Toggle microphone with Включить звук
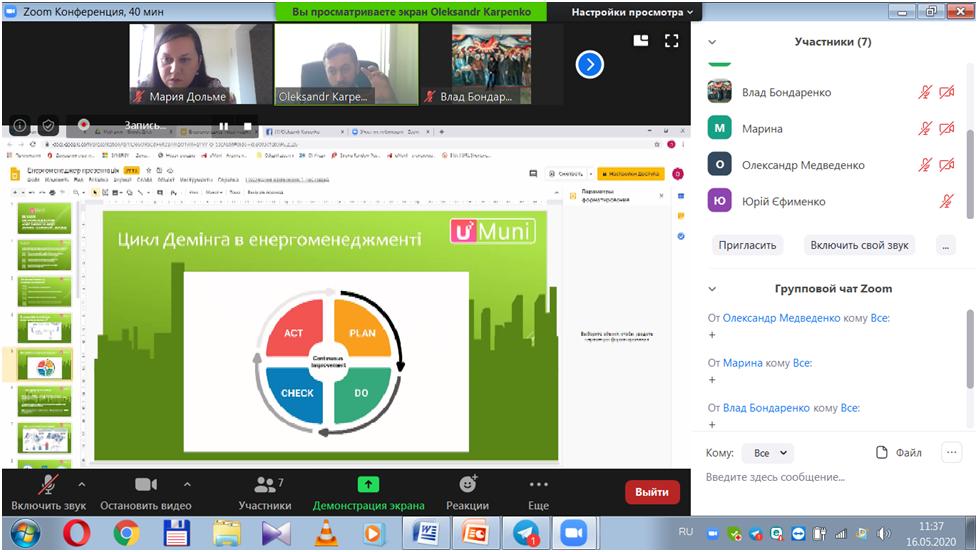Viewport: 978px width, 552px height. [47, 493]
